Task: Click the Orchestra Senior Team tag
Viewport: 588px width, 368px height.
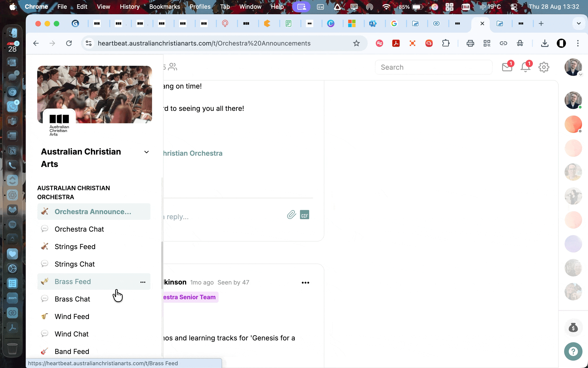Action: (x=190, y=297)
